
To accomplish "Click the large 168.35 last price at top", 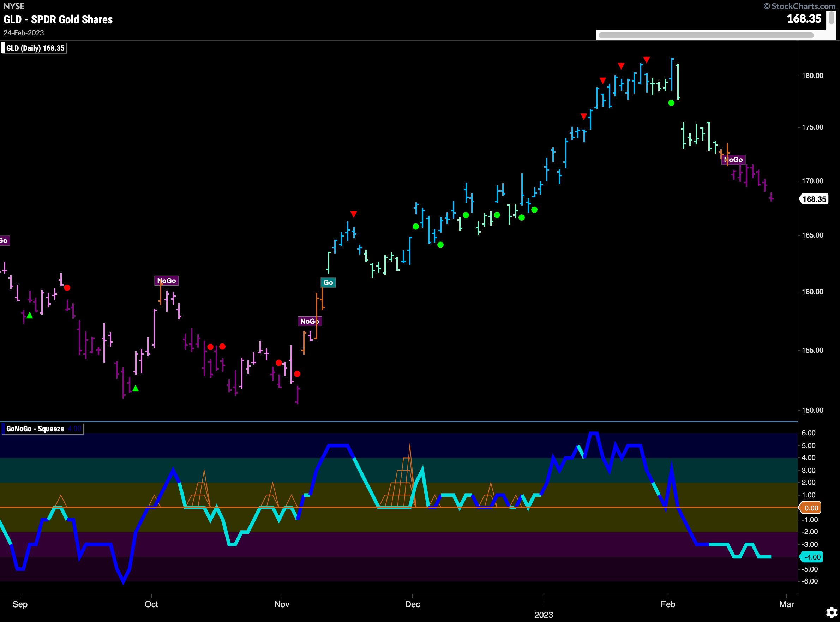I will pos(804,18).
